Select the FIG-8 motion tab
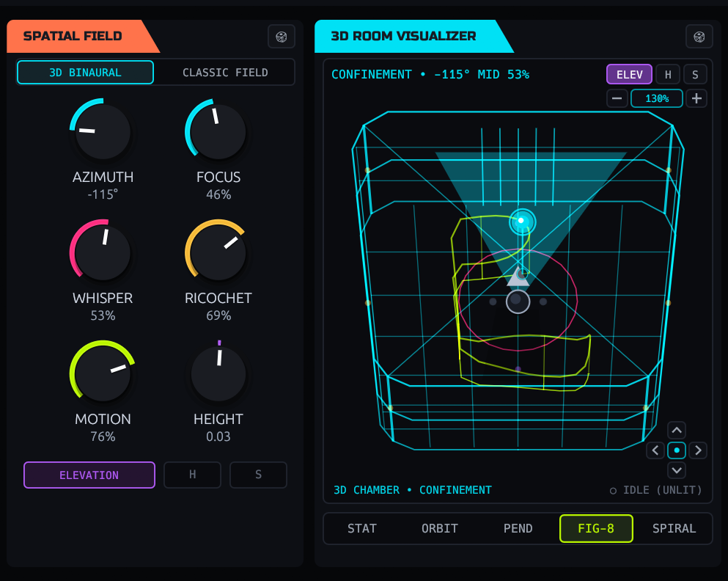The image size is (728, 581). 596,528
